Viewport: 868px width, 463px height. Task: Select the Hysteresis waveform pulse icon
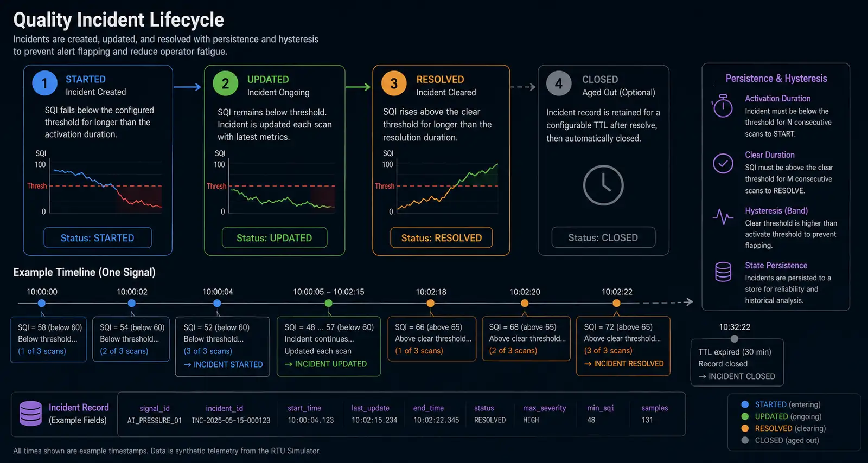point(723,217)
